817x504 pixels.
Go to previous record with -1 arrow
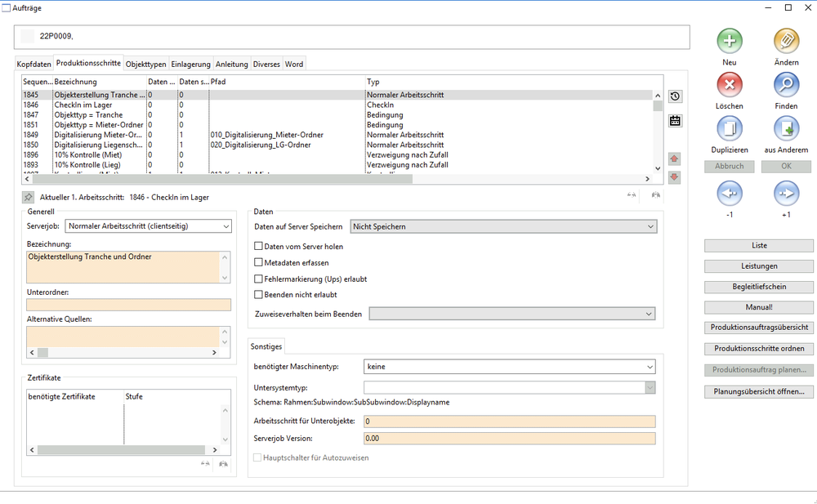click(x=729, y=194)
